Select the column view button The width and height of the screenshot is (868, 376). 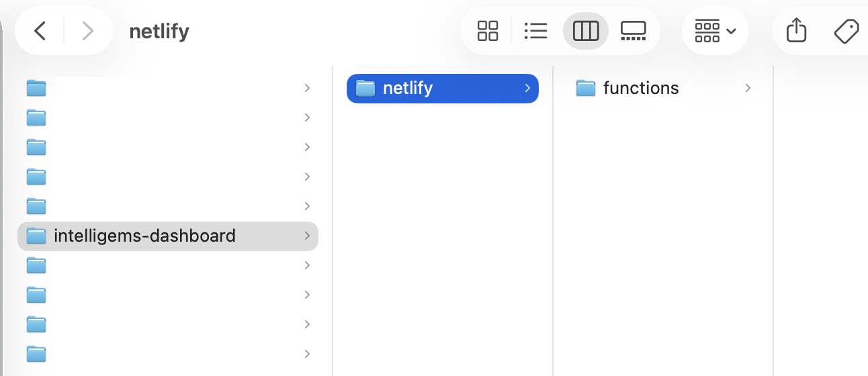[585, 31]
